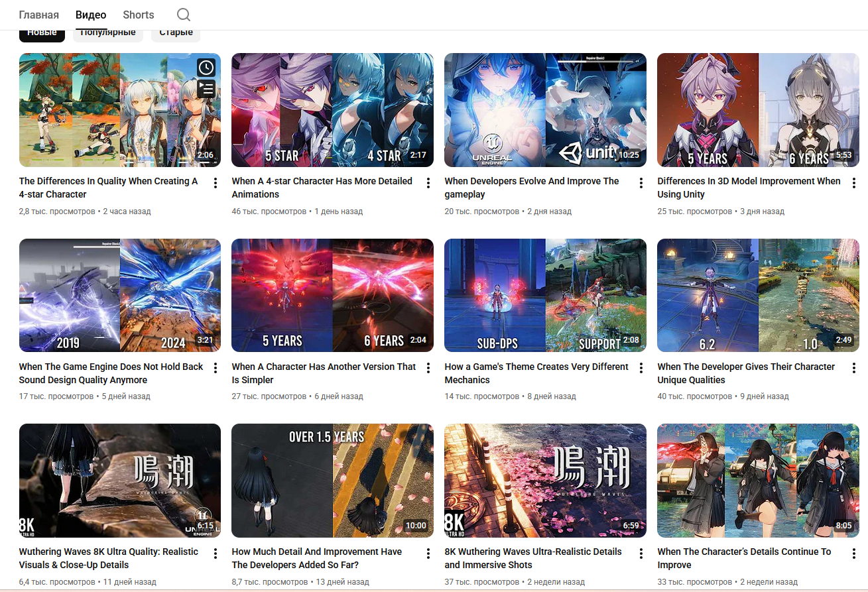868x592 pixels.
Task: Click the '37 тыс. просмотров • 2 недели назад' text
Action: point(515,582)
